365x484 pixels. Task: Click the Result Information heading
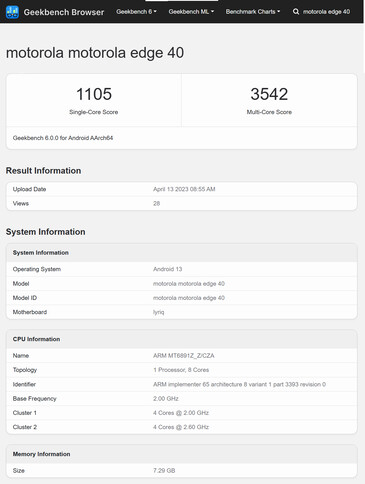click(43, 171)
